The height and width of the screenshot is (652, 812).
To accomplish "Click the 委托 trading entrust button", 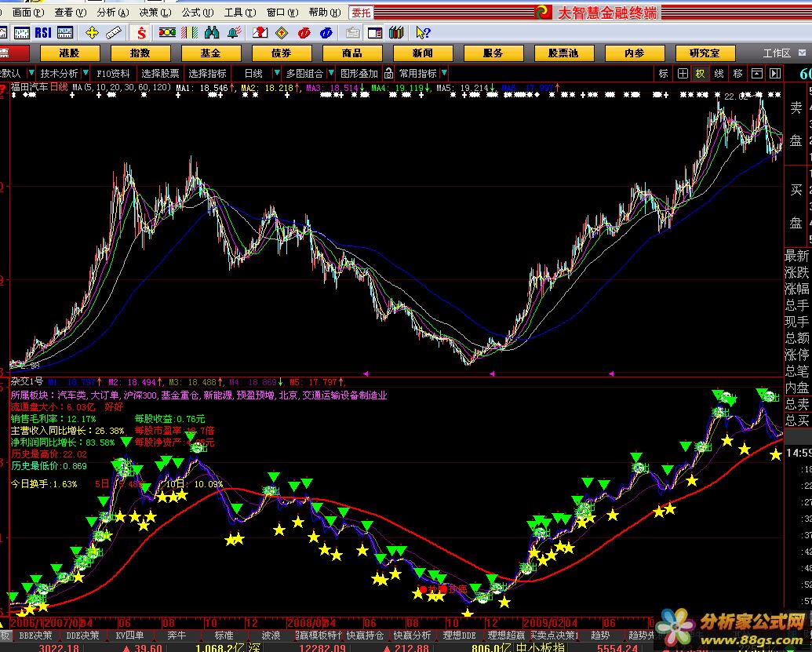I will (361, 13).
